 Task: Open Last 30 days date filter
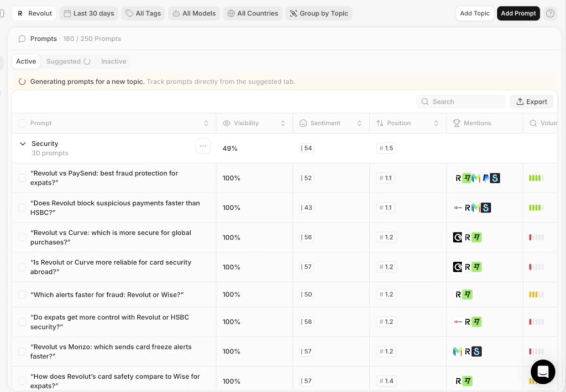(x=89, y=13)
